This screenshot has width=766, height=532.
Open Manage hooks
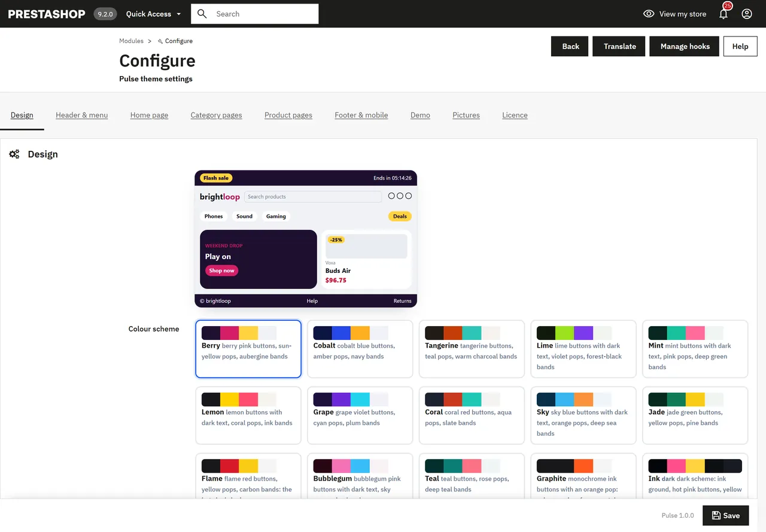[x=685, y=47]
